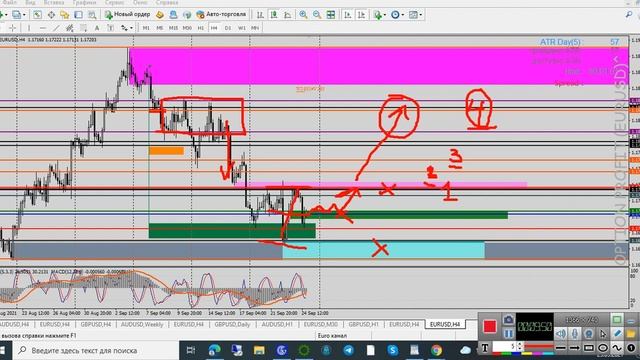Viewport: 640px width, 360px height.
Task: Switch to M15 timeframe
Action: [x=173, y=28]
